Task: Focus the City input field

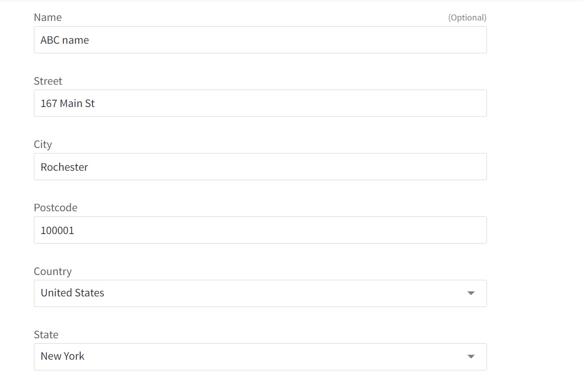Action: click(260, 167)
